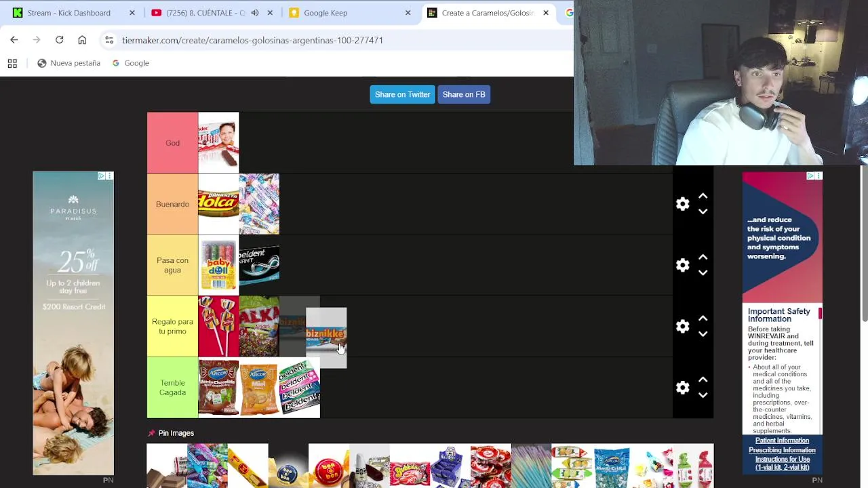
Task: Move Regalo para tu primo tier down
Action: tap(703, 333)
